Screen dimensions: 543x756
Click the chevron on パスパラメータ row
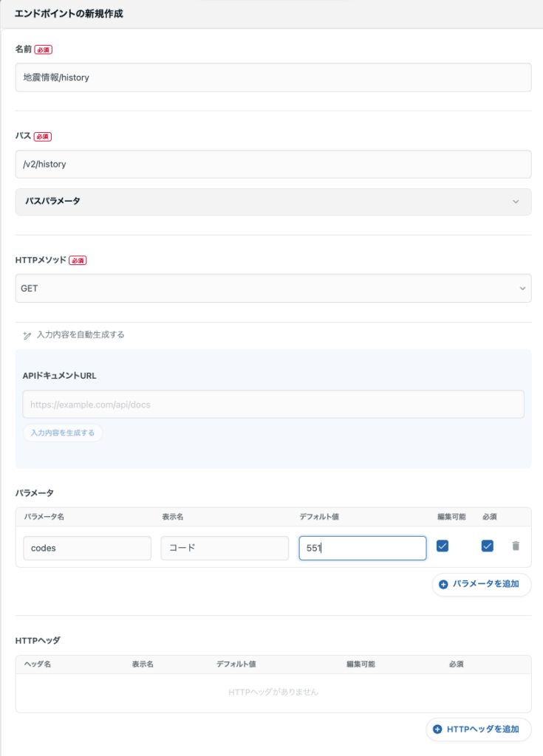[x=516, y=202]
